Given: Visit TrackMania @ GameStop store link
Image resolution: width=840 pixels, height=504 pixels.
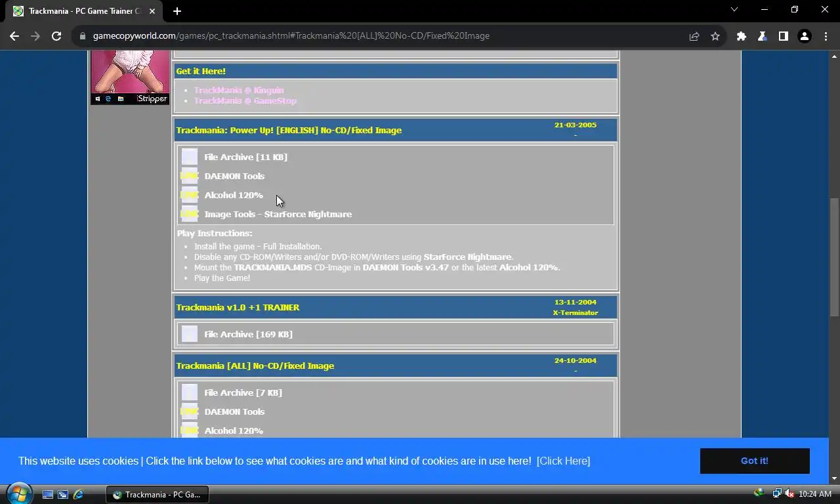Looking at the screenshot, I should coord(245,100).
